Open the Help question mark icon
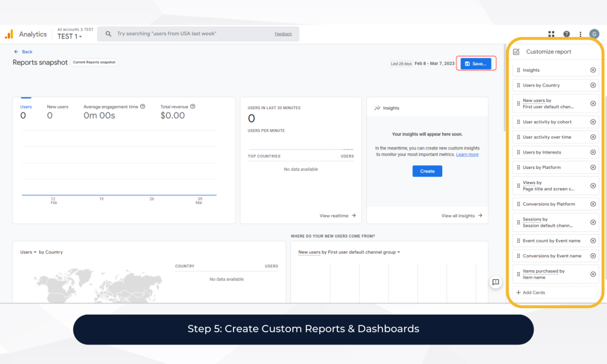This screenshot has width=607, height=364. (x=567, y=34)
